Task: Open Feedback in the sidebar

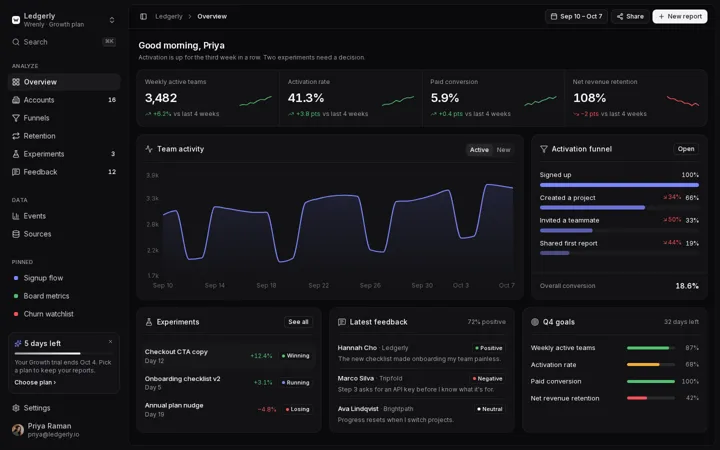Action: (64, 172)
